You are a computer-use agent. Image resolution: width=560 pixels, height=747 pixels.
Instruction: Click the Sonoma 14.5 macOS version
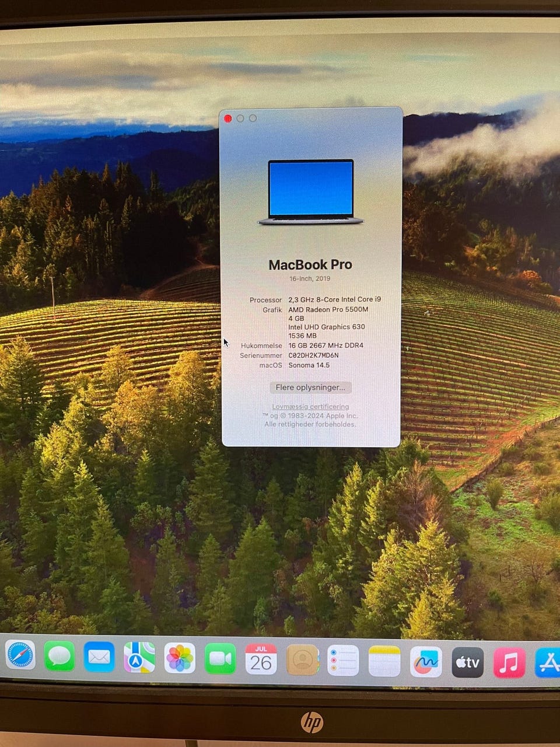click(x=309, y=365)
